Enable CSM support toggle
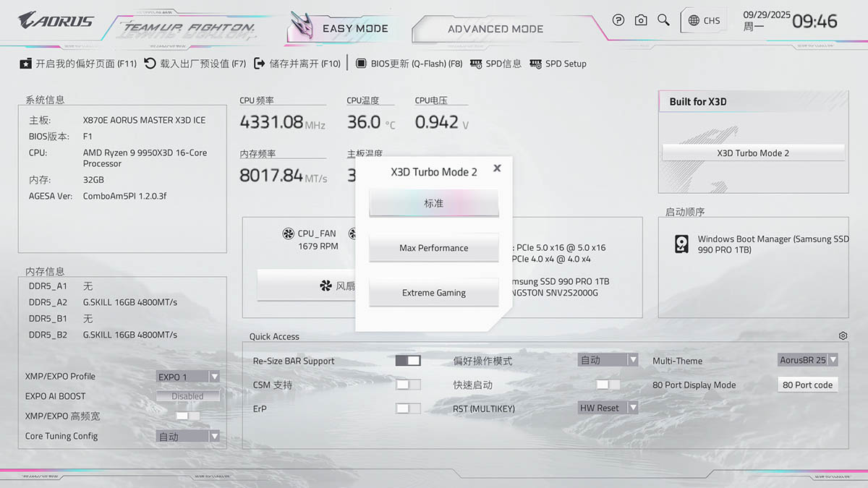 coord(408,385)
